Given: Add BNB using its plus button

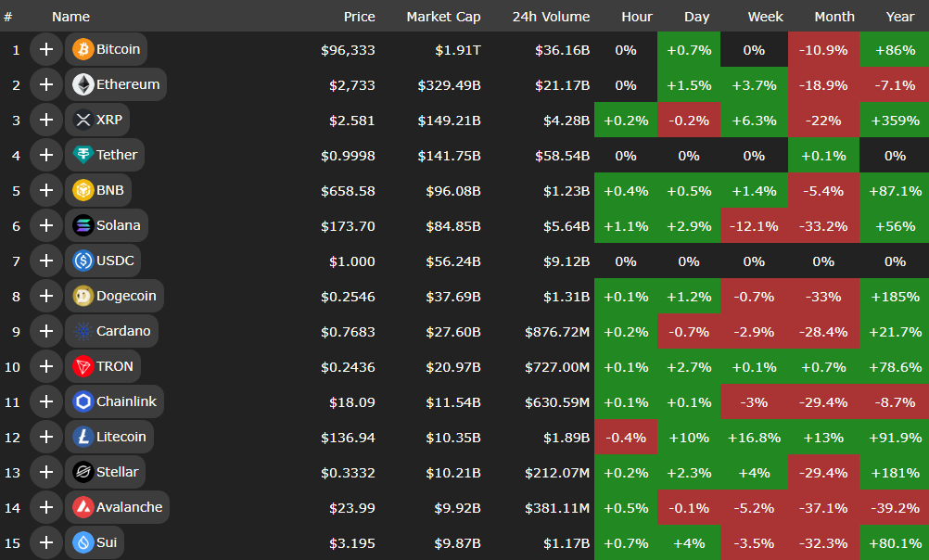Looking at the screenshot, I should pos(45,190).
